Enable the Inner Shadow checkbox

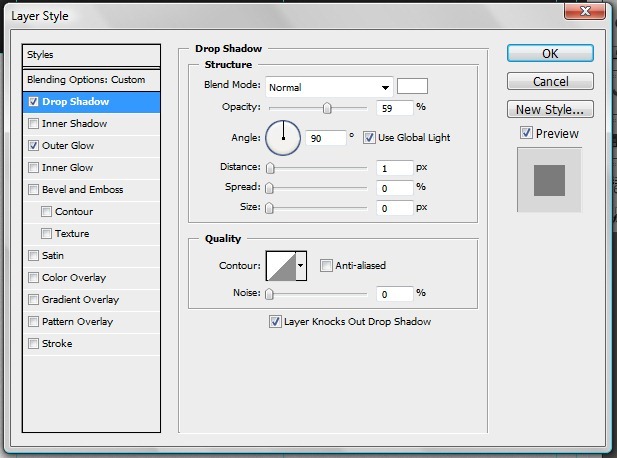point(35,124)
